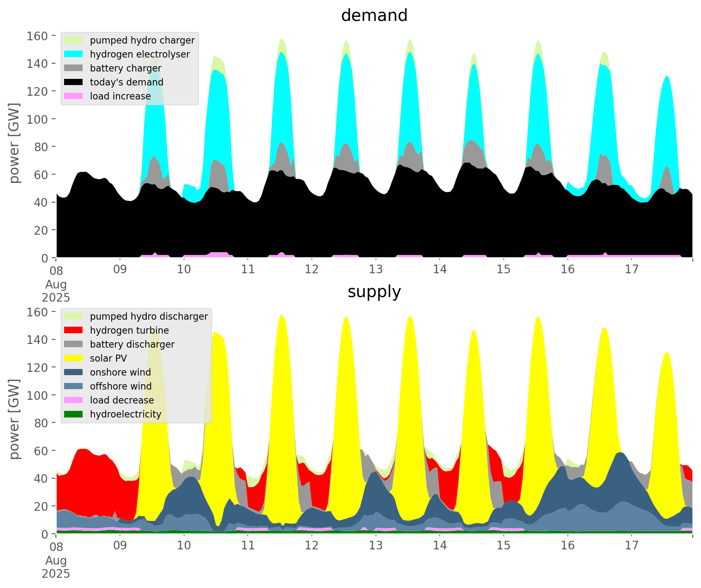Click the red hydrogen turbine legend swatch
This screenshot has width=701, height=588.
point(74,330)
